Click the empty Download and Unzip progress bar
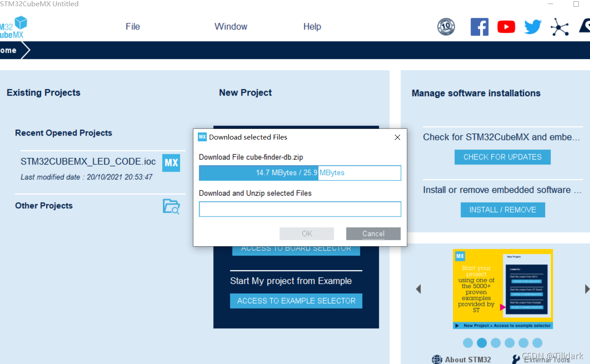 [300, 209]
